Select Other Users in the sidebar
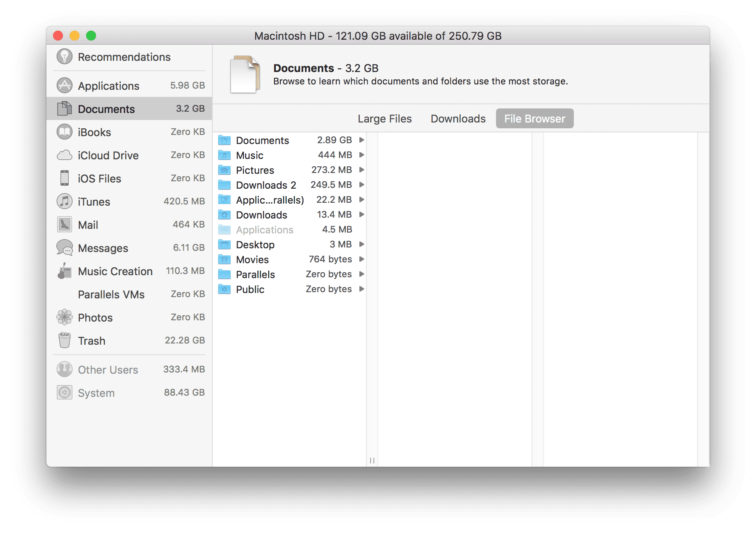 [107, 369]
